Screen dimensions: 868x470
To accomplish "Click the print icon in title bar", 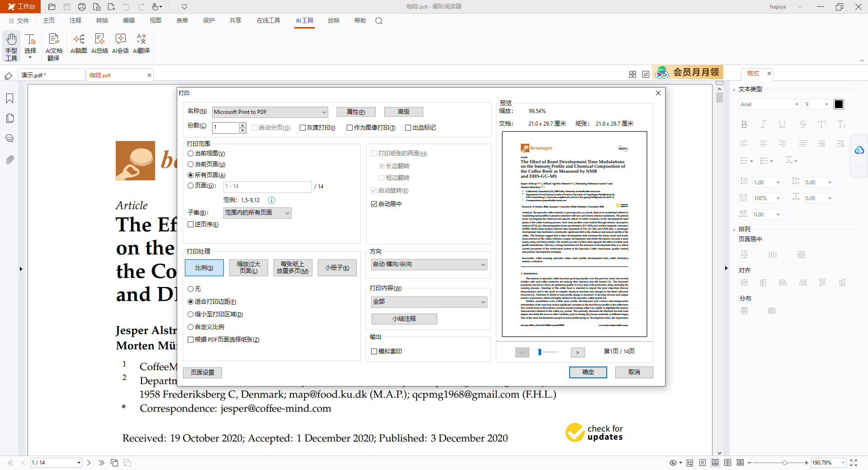I will coord(81,7).
